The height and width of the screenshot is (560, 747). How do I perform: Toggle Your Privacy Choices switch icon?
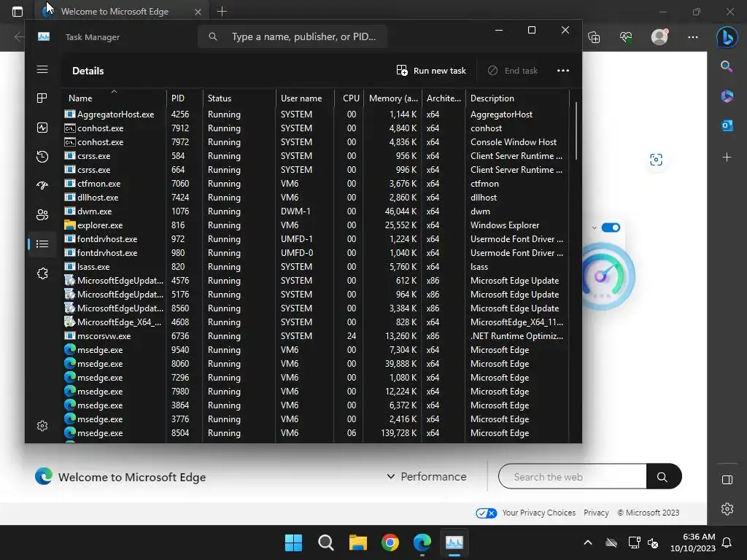(486, 513)
